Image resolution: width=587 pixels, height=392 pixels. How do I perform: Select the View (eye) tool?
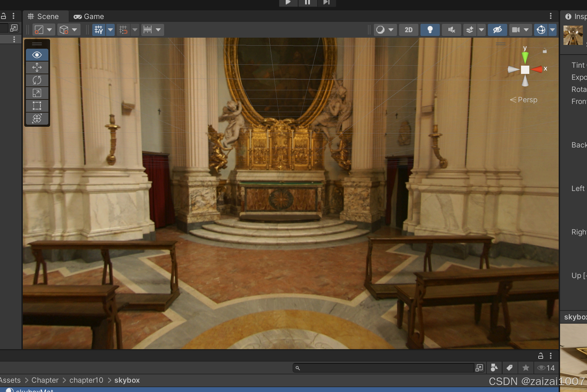tap(37, 55)
